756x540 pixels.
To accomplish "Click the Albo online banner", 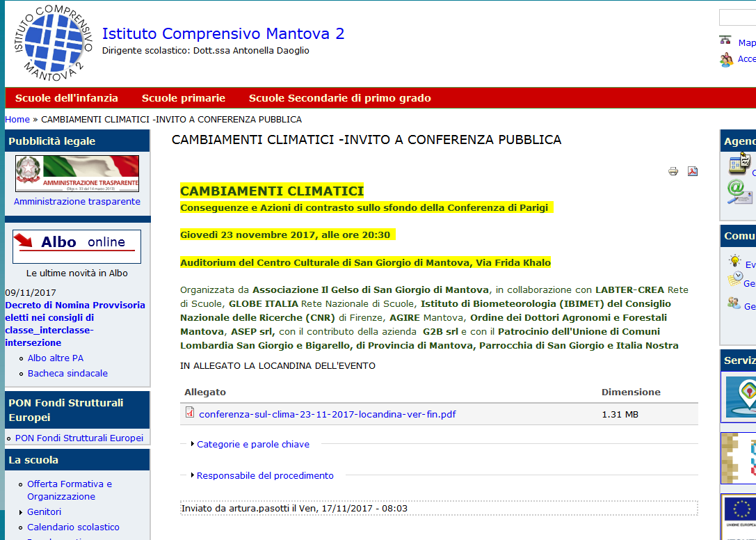I will 77,246.
